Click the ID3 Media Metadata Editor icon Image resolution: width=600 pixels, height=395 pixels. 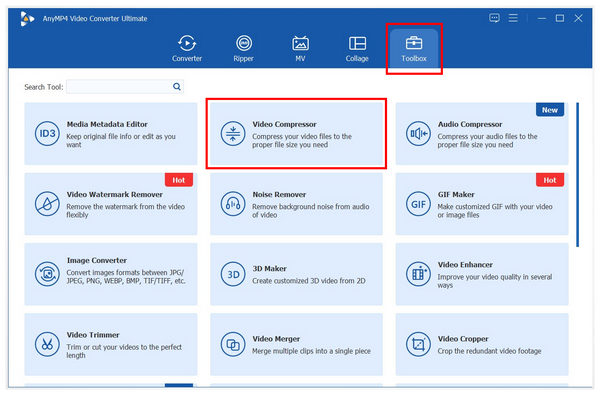tap(47, 134)
